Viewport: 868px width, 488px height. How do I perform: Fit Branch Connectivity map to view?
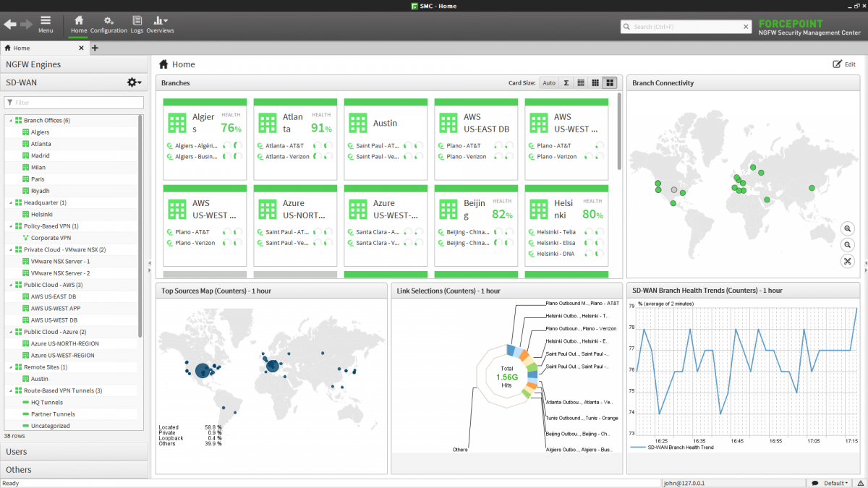coord(848,262)
